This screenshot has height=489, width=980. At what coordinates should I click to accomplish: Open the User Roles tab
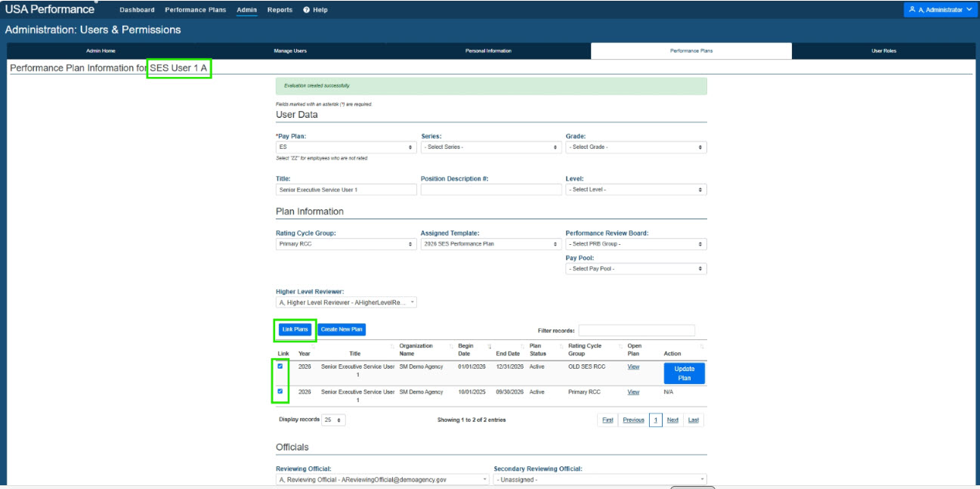click(x=883, y=51)
